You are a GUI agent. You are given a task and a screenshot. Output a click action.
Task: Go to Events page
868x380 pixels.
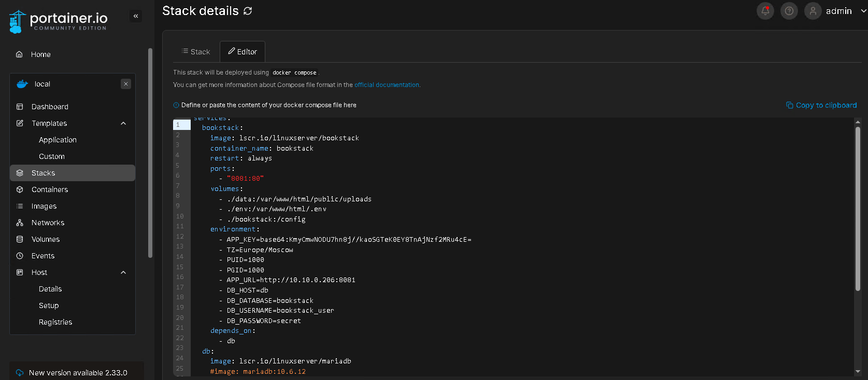point(43,256)
